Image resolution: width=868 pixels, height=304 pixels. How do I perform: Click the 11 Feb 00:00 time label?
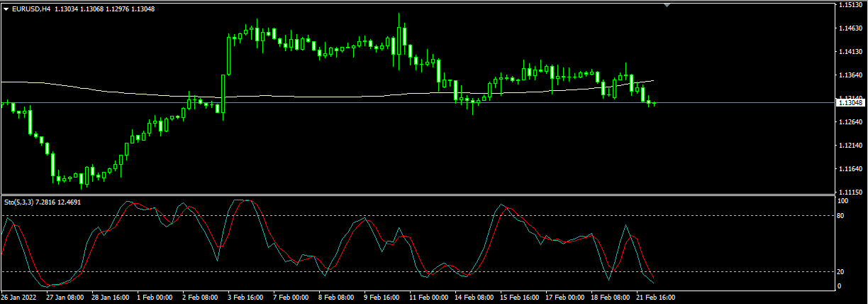pos(428,298)
